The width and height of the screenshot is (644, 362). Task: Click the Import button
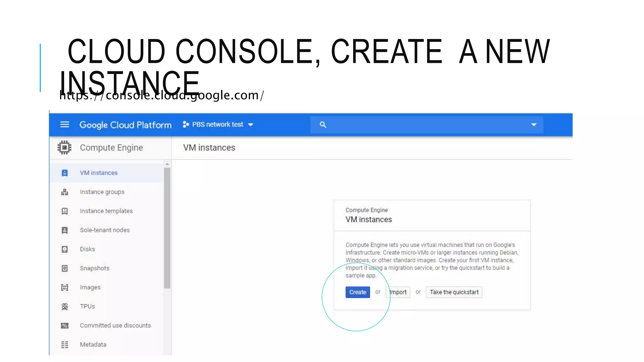(398, 292)
